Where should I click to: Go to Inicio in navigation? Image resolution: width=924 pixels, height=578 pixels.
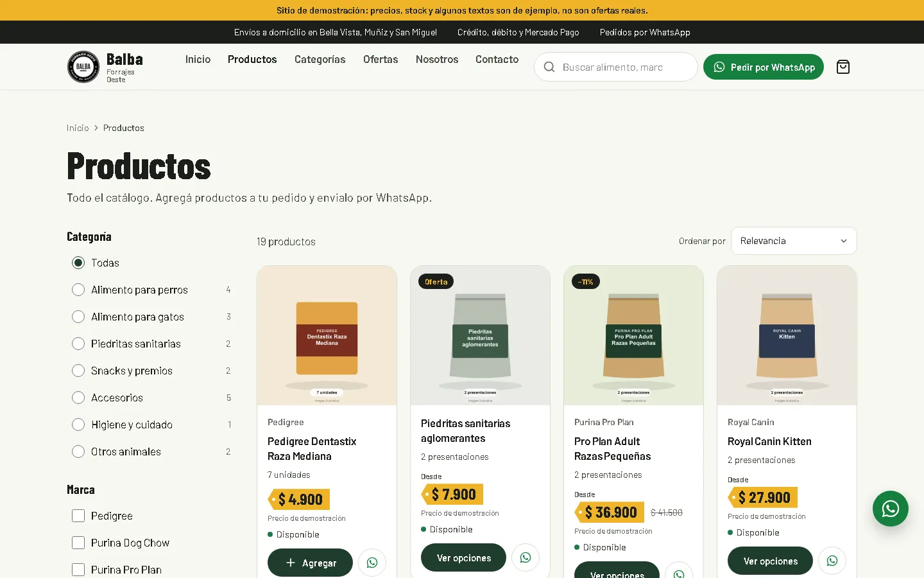[198, 59]
